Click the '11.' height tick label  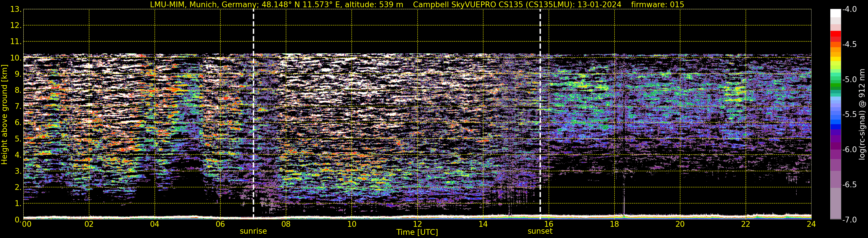[x=16, y=42]
